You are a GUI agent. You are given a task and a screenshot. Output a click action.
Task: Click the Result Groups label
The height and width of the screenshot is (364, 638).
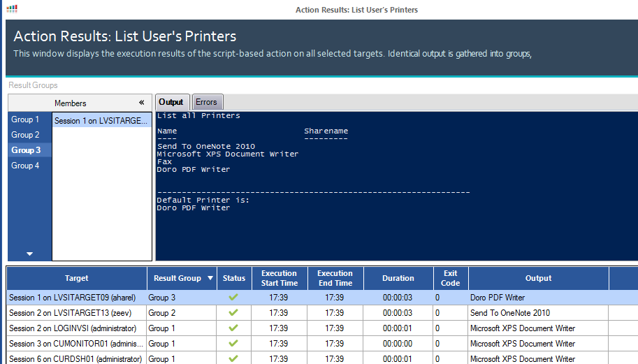pyautogui.click(x=33, y=85)
